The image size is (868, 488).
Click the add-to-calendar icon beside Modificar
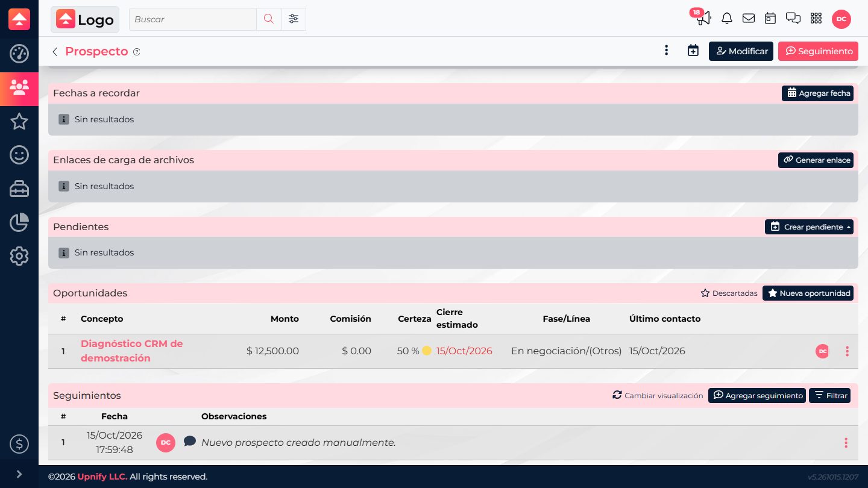tap(693, 51)
